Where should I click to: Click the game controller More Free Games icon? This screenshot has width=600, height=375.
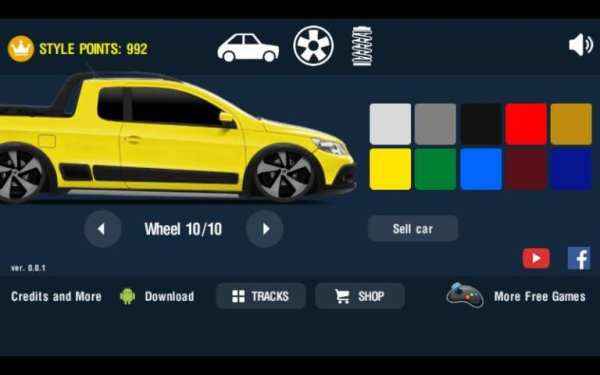coord(465,295)
